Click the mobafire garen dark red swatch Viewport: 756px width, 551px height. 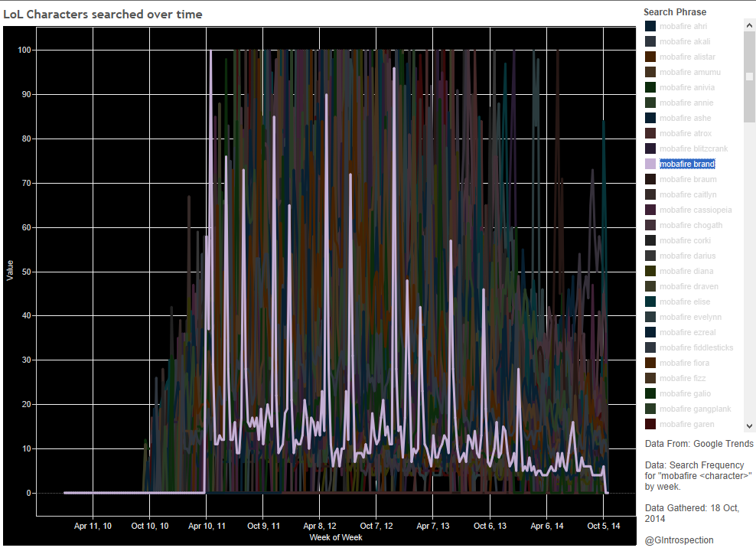click(650, 424)
